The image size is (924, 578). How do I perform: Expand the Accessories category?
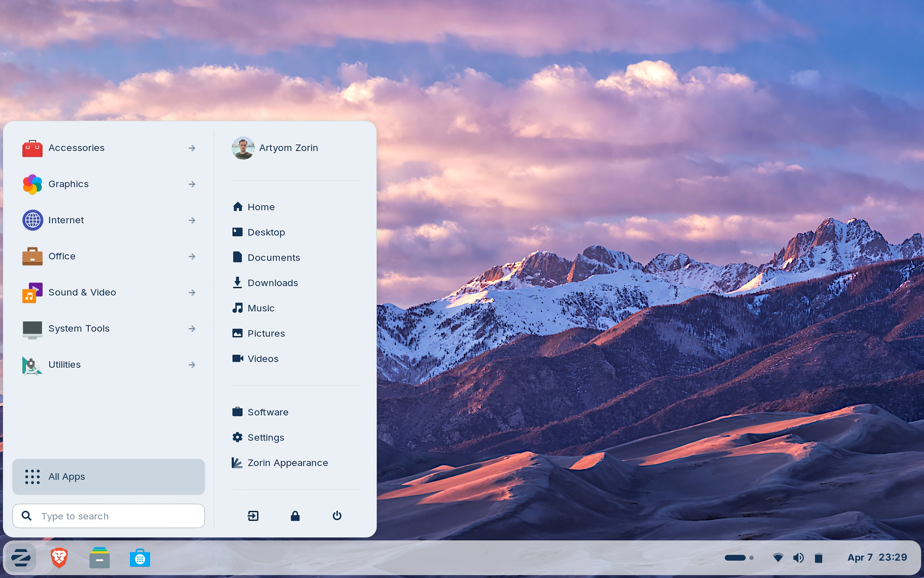coord(77,148)
